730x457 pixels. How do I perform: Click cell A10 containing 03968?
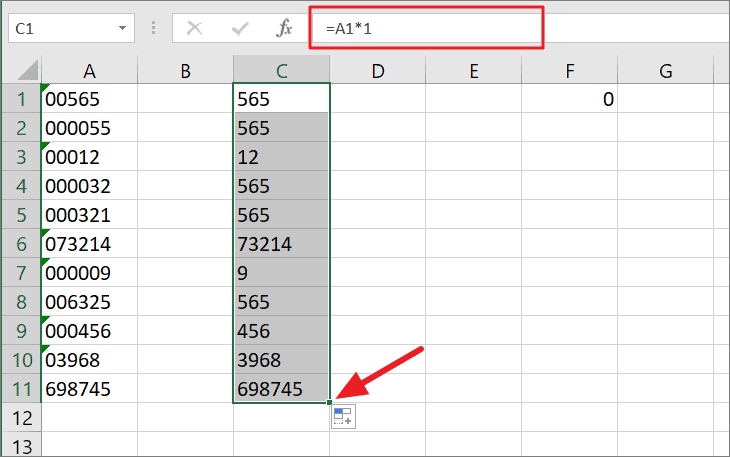click(89, 360)
